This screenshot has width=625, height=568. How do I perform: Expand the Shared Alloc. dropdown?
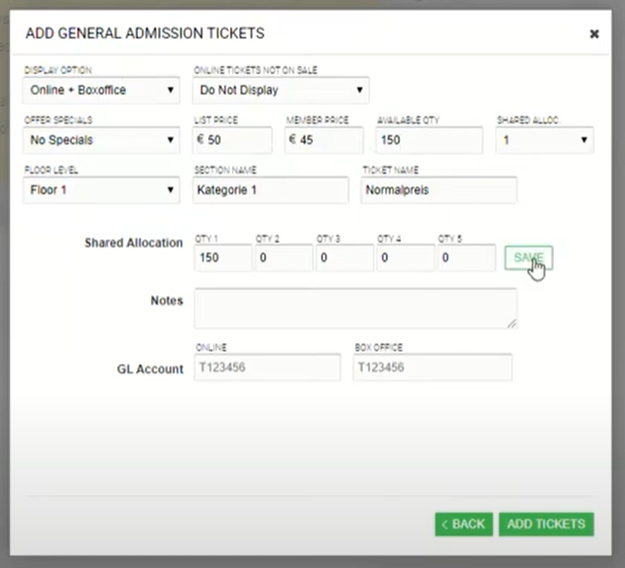(x=545, y=140)
